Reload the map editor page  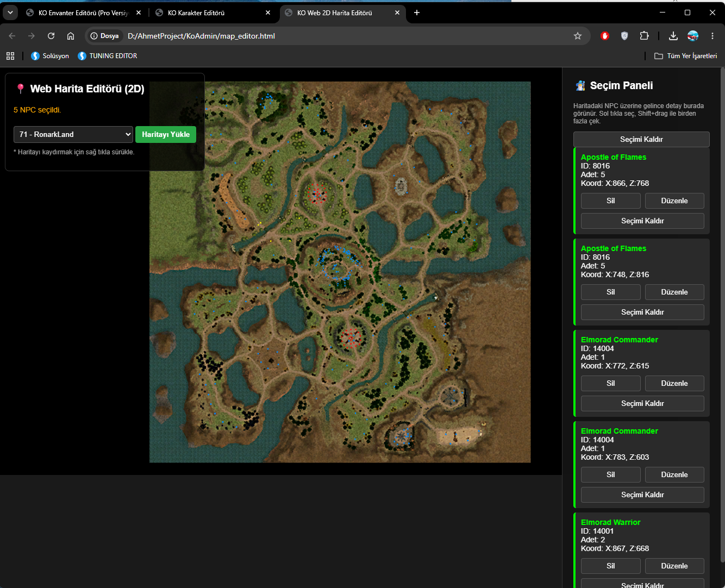pos(51,36)
